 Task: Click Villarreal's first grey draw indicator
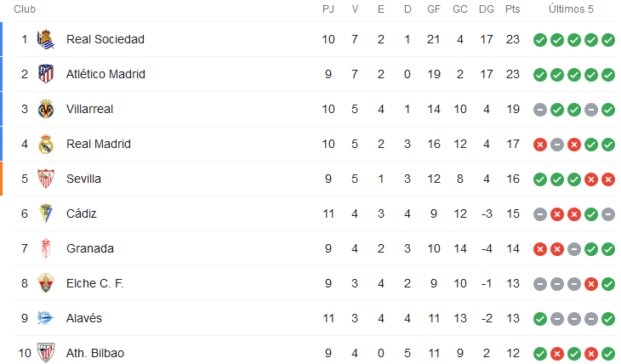coord(540,110)
